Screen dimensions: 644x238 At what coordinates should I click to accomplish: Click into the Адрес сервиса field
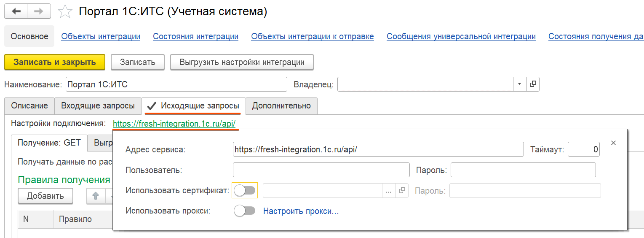coord(377,149)
